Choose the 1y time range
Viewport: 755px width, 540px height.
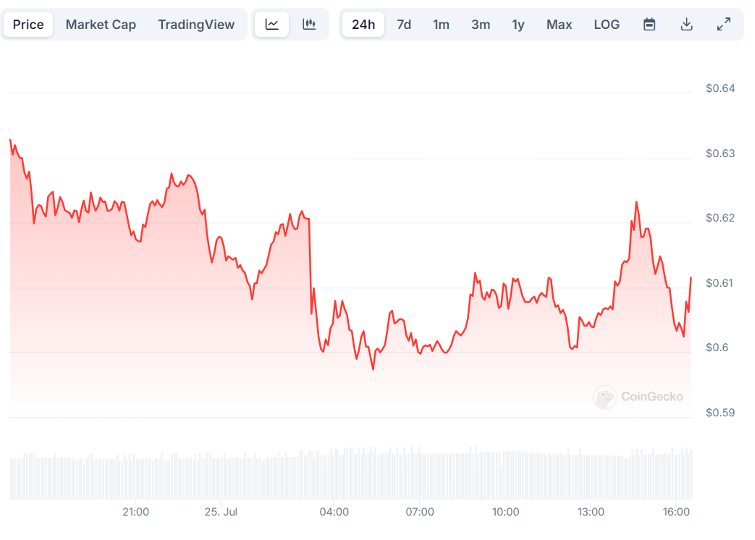pos(518,24)
